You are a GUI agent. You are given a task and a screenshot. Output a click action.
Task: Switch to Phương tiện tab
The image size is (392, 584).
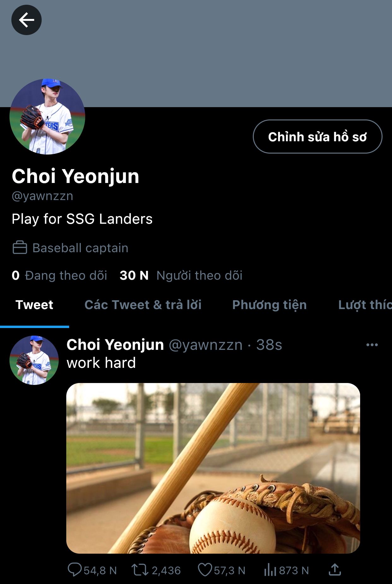point(270,305)
